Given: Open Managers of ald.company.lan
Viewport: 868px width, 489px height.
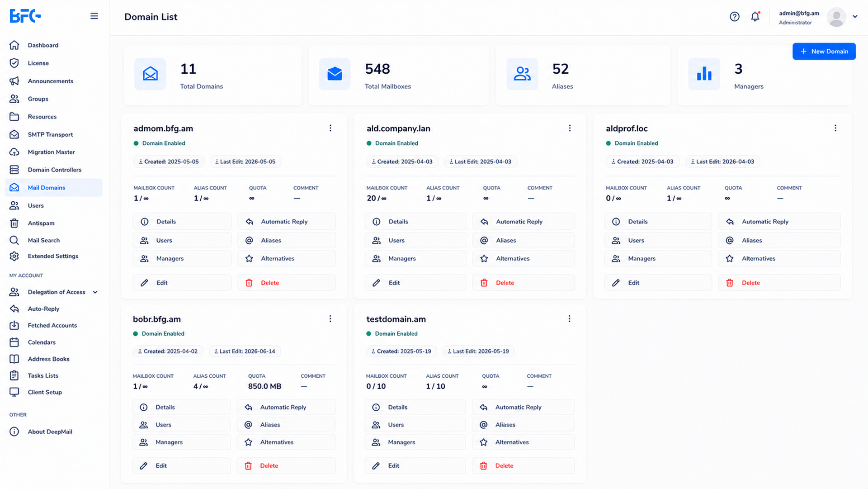Looking at the screenshot, I should [415, 258].
